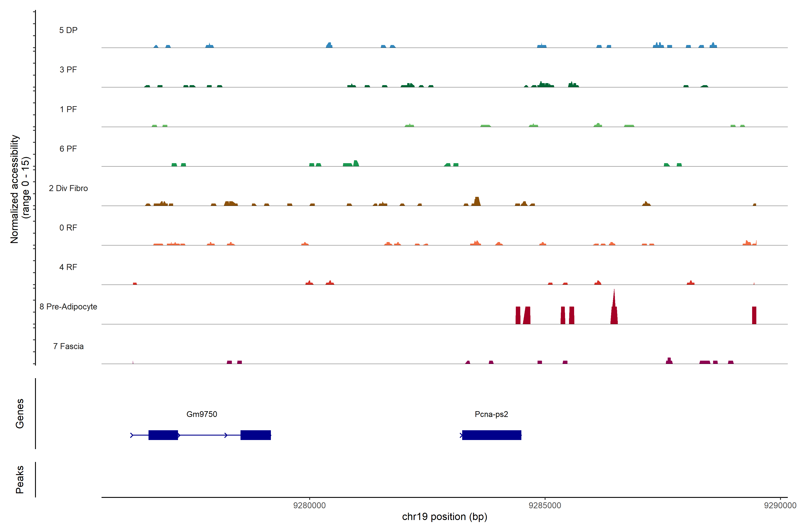Screen dimensions: 798x532
Task: Click the Gm9750 gene label
Action: (201, 414)
